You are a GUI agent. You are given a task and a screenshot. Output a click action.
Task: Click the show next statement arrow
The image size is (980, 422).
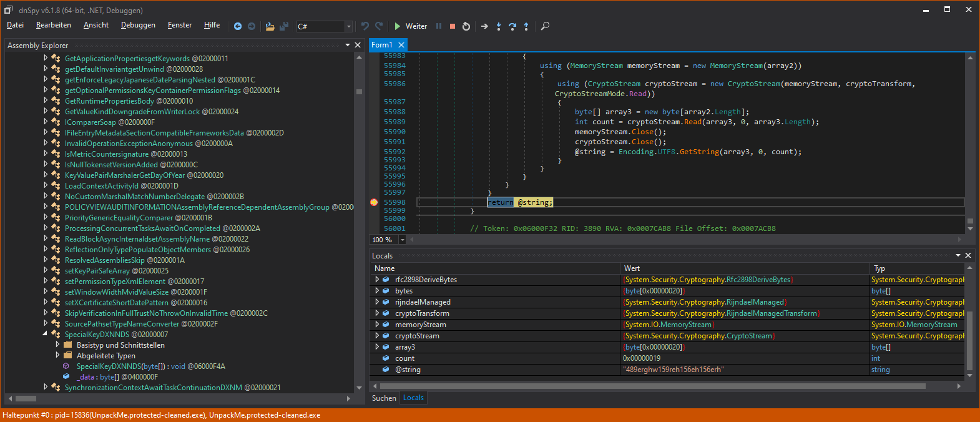484,26
